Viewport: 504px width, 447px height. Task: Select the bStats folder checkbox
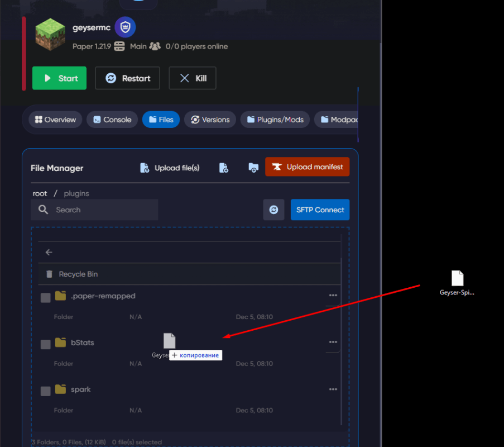[x=46, y=344]
